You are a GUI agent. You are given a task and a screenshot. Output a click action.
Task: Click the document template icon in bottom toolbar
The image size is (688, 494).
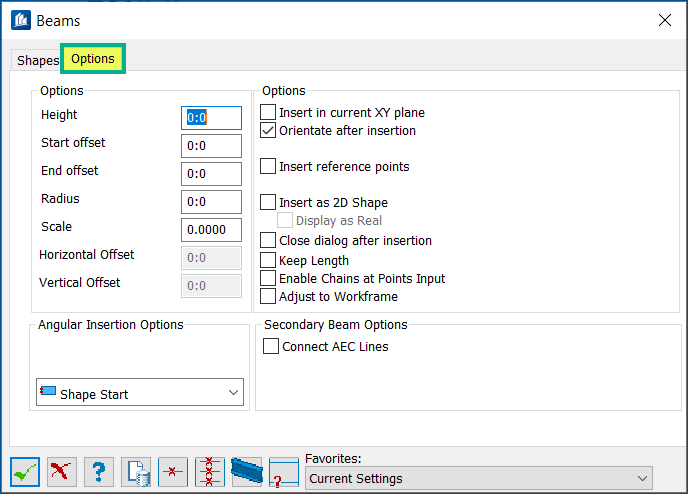tap(136, 471)
